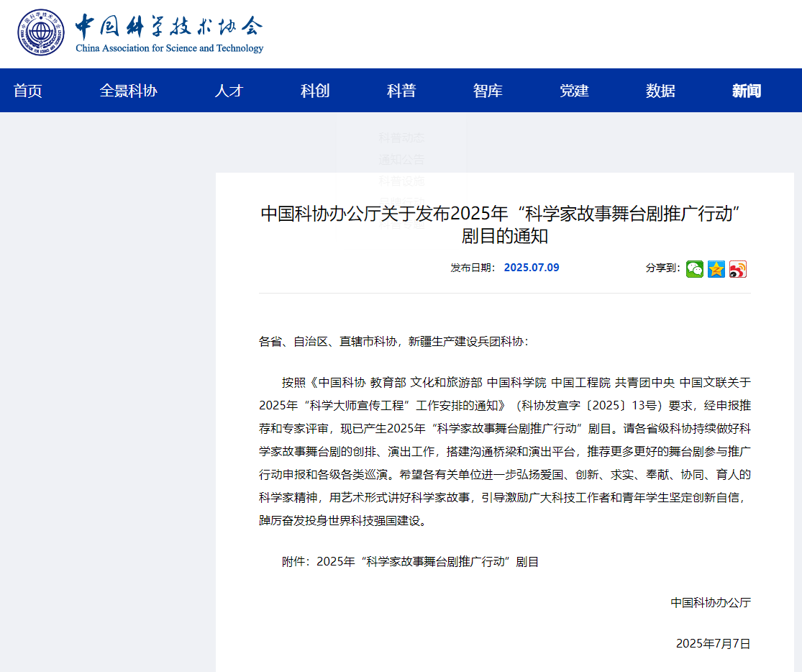
Task: Open the 智库 navigation section
Action: click(488, 91)
